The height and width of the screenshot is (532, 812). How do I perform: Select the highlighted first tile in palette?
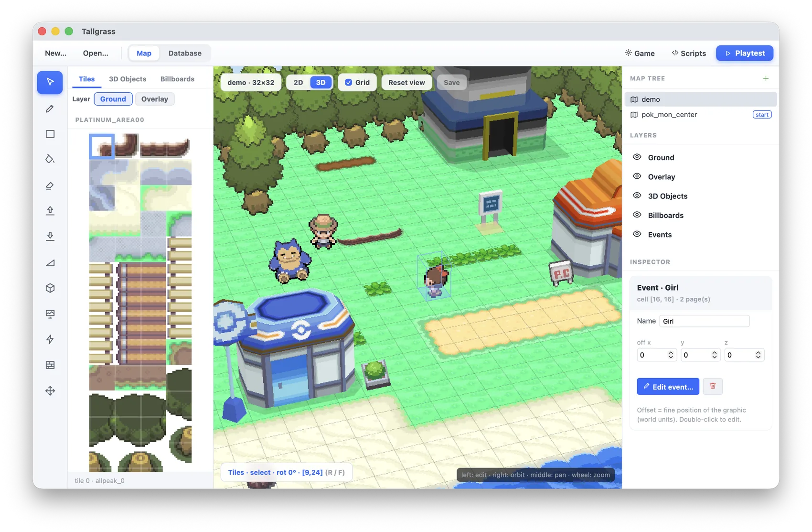tap(102, 146)
